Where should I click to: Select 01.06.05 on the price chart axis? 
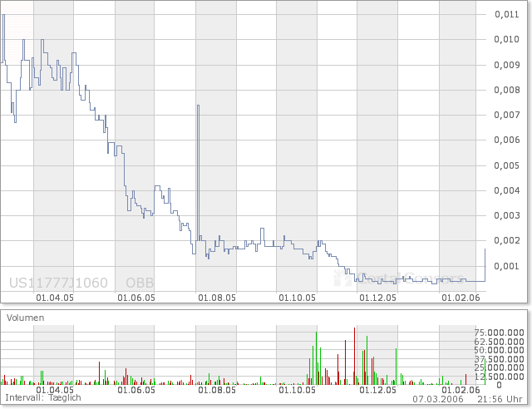pos(136,296)
